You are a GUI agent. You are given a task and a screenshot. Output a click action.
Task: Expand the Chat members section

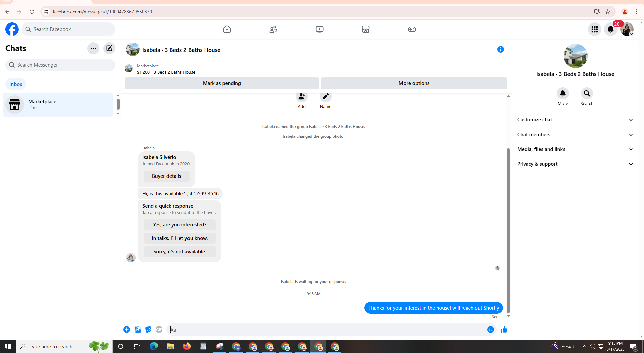pos(575,135)
